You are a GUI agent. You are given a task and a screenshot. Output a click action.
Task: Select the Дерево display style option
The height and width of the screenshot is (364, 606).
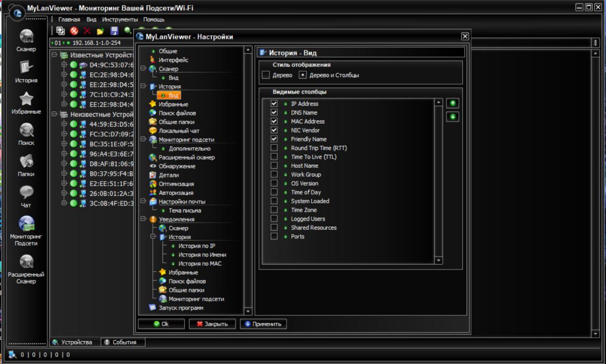(266, 75)
